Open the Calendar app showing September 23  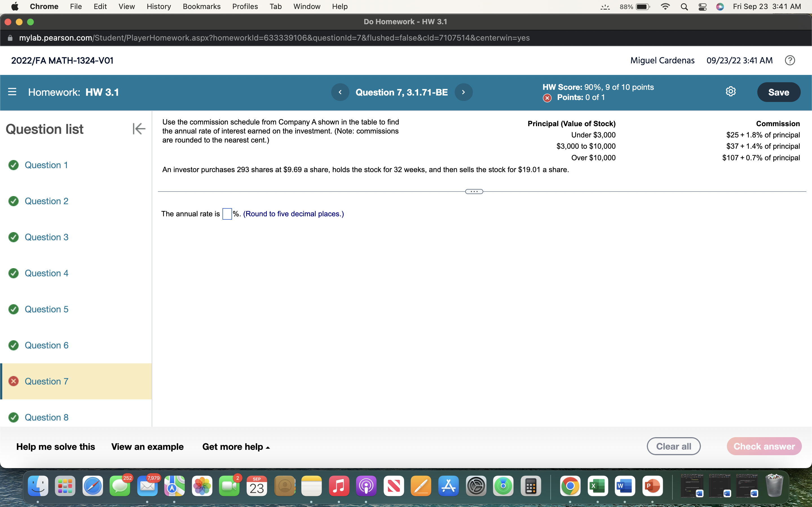[x=257, y=486]
